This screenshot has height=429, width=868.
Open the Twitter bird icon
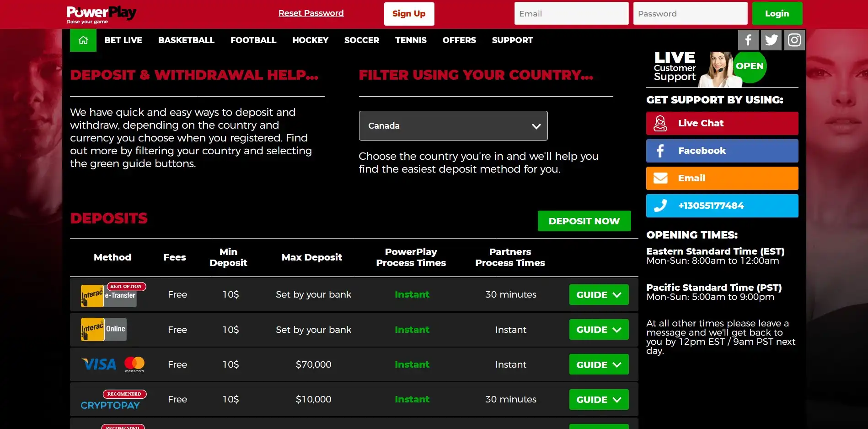tap(771, 40)
